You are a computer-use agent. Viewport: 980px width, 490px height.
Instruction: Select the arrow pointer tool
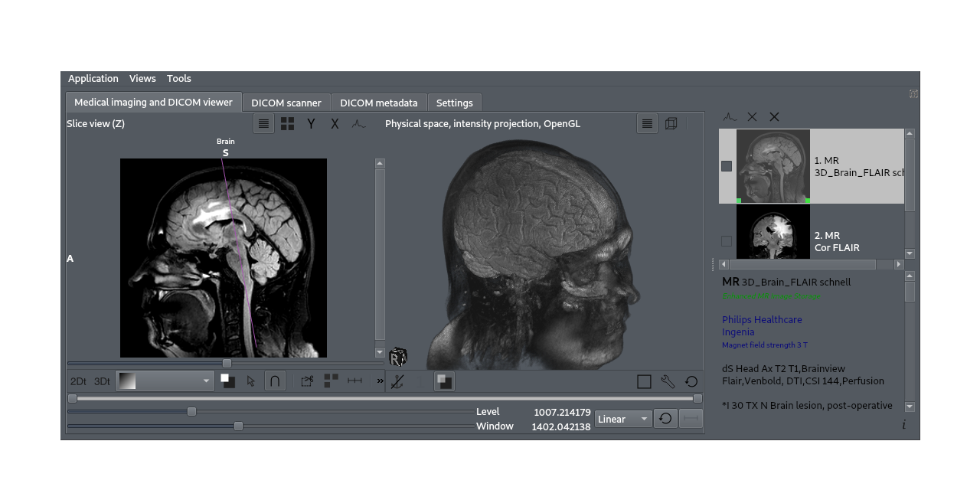251,381
